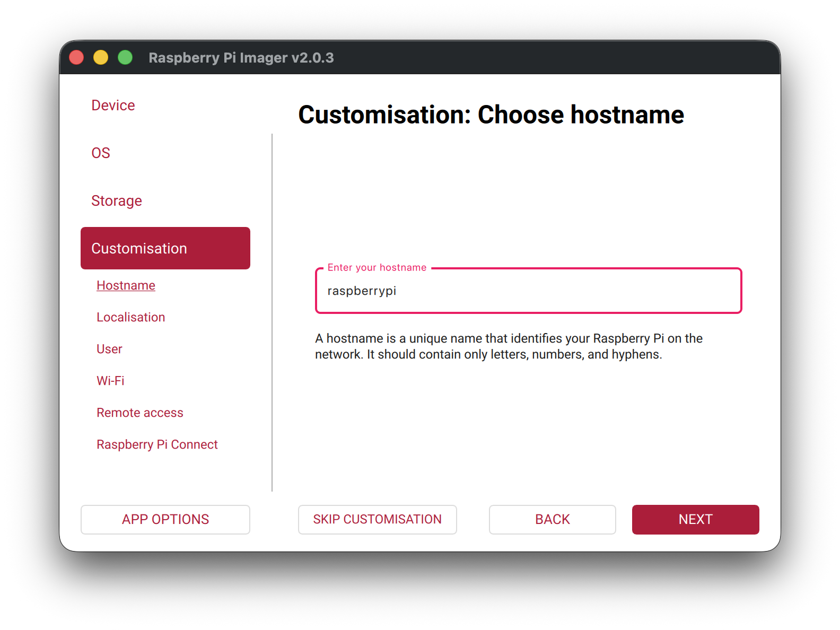Viewport: 840px width, 630px height.
Task: Open the Hostname sub-section link
Action: [x=126, y=285]
